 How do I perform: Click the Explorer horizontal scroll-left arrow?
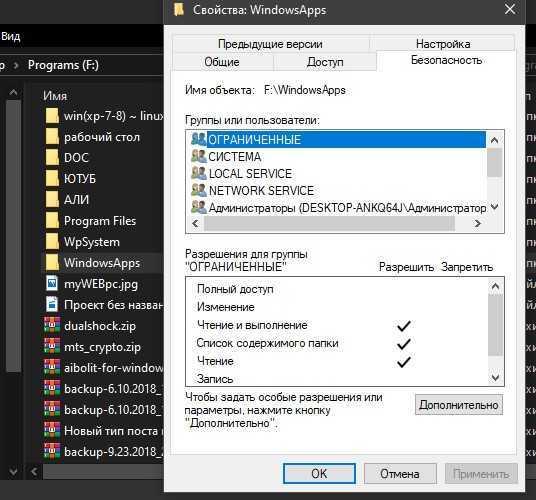point(34,472)
